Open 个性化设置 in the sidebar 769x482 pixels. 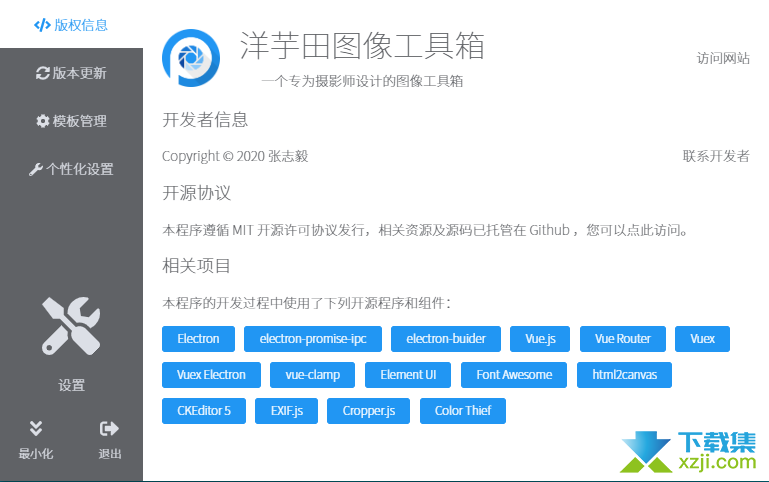coord(71,169)
